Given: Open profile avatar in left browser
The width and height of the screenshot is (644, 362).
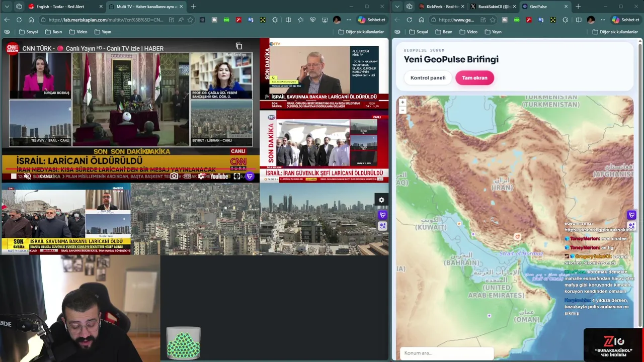Looking at the screenshot, I should (x=337, y=20).
